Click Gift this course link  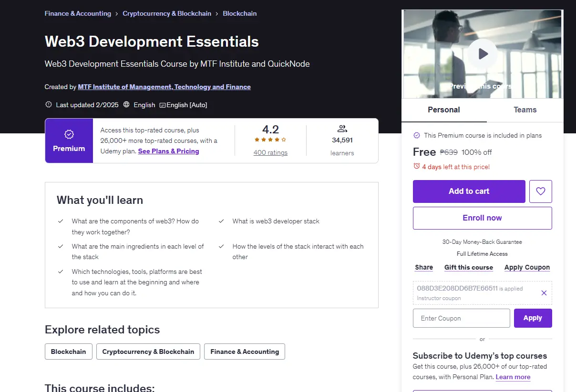pos(469,267)
